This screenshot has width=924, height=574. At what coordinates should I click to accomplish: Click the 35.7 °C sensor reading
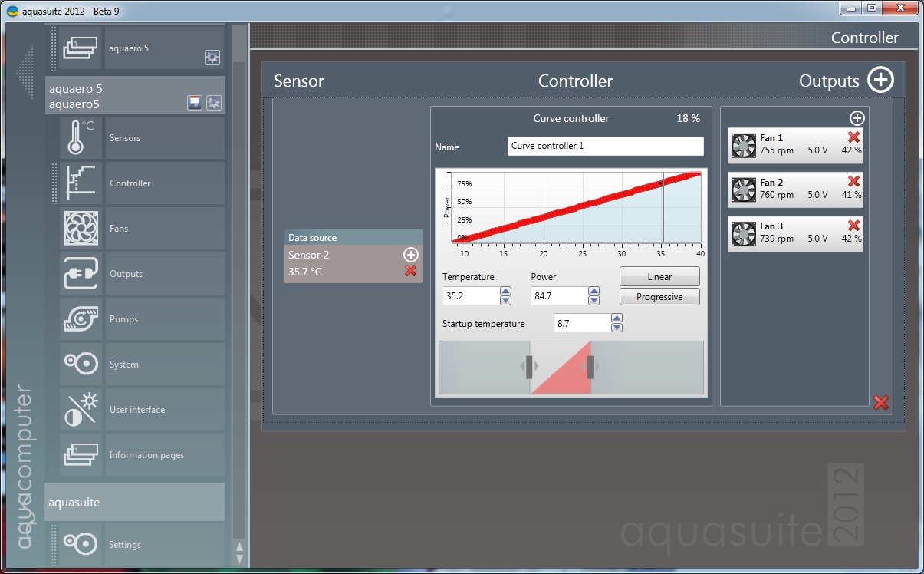coord(304,271)
